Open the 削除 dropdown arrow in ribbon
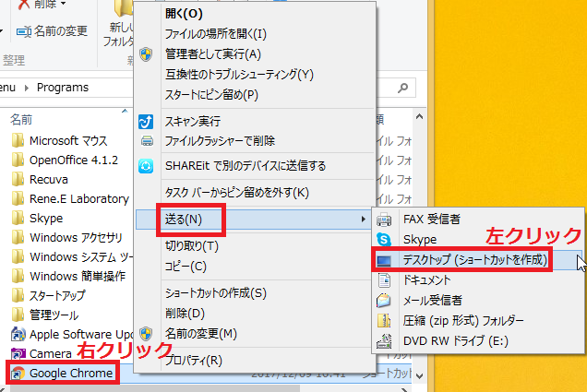 click(x=63, y=4)
